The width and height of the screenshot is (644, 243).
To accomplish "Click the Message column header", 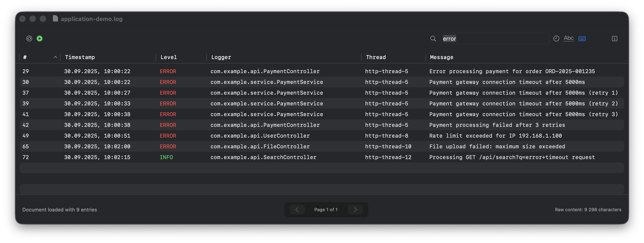I will pyautogui.click(x=441, y=57).
